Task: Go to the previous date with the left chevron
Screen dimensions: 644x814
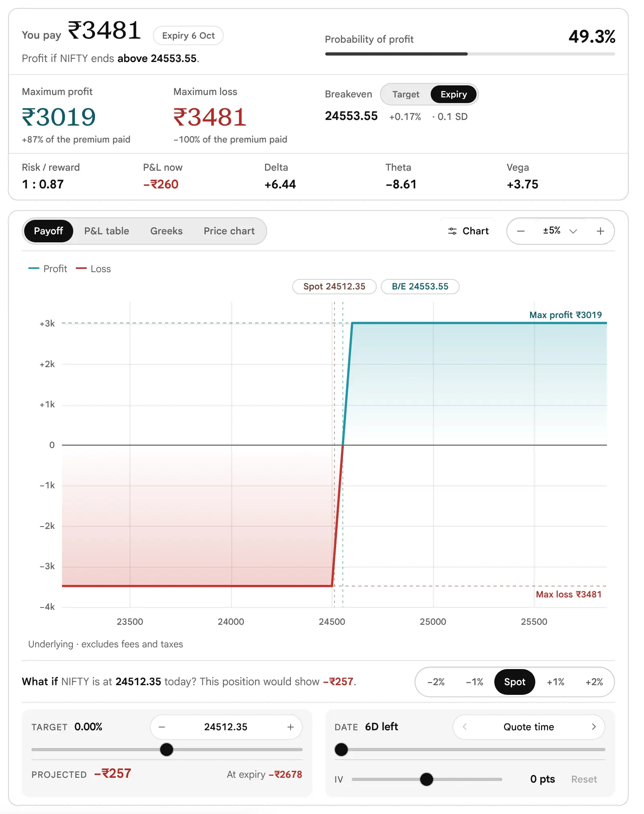Action: pos(465,727)
